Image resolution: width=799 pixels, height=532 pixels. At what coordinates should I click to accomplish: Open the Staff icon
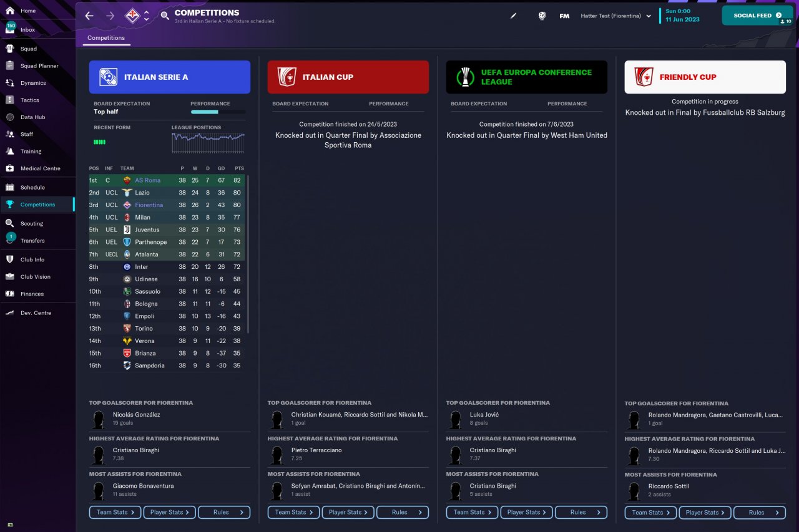click(10, 134)
